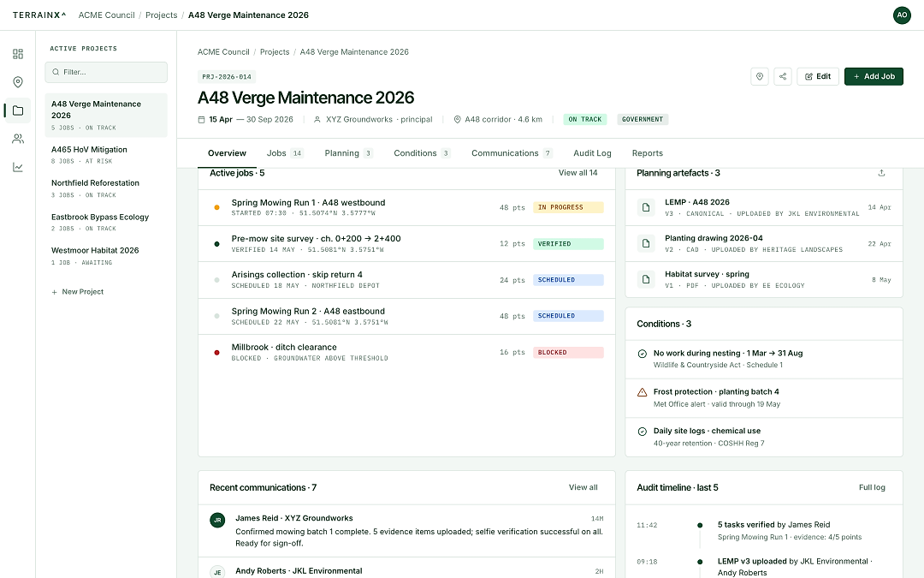Click the JR avatar for James Reid
The width and height of the screenshot is (924, 578).
217,521
